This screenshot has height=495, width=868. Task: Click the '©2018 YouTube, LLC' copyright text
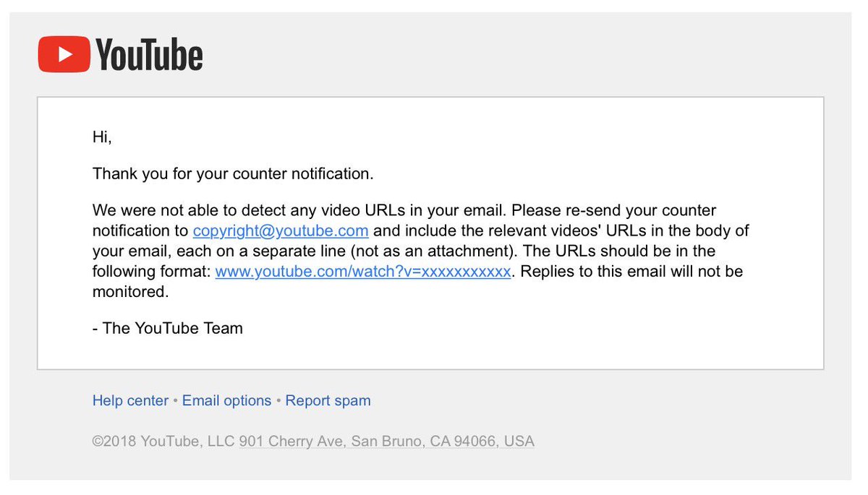163,441
